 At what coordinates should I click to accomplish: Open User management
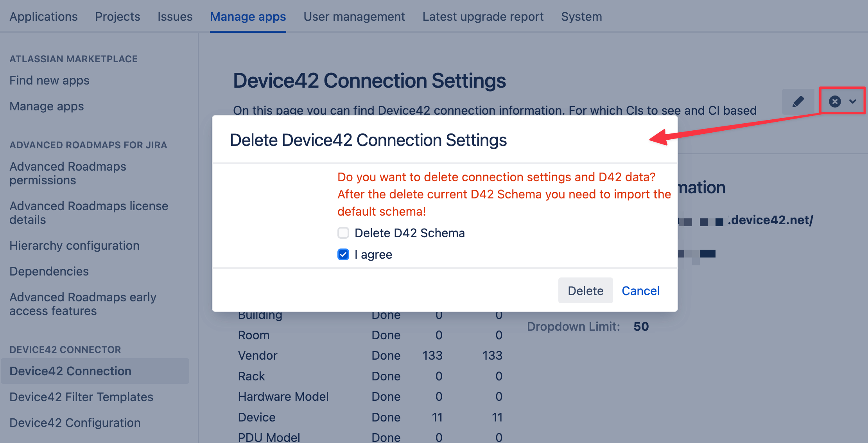pos(354,16)
